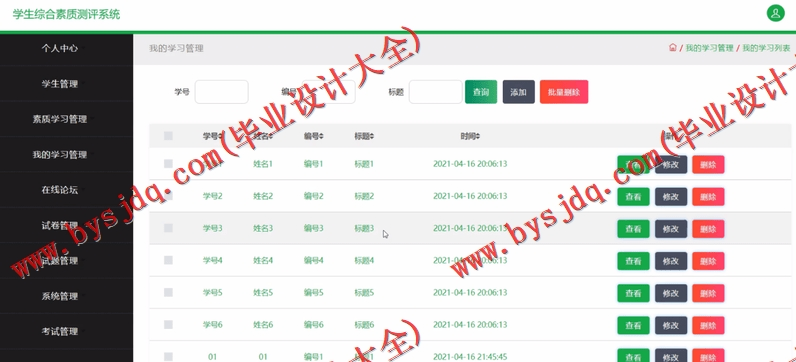Open the user avatar icon in header
796x362 pixels.
(775, 13)
